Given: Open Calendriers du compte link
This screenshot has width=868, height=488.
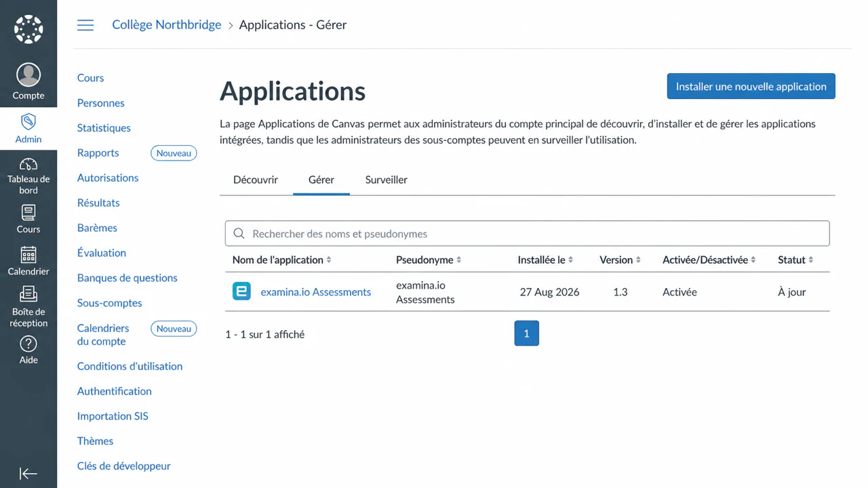Looking at the screenshot, I should pyautogui.click(x=103, y=335).
